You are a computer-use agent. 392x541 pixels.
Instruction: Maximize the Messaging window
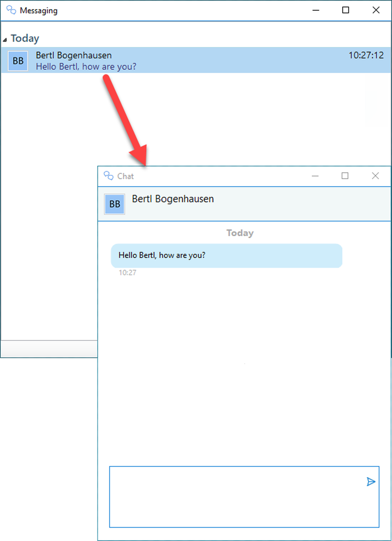346,10
